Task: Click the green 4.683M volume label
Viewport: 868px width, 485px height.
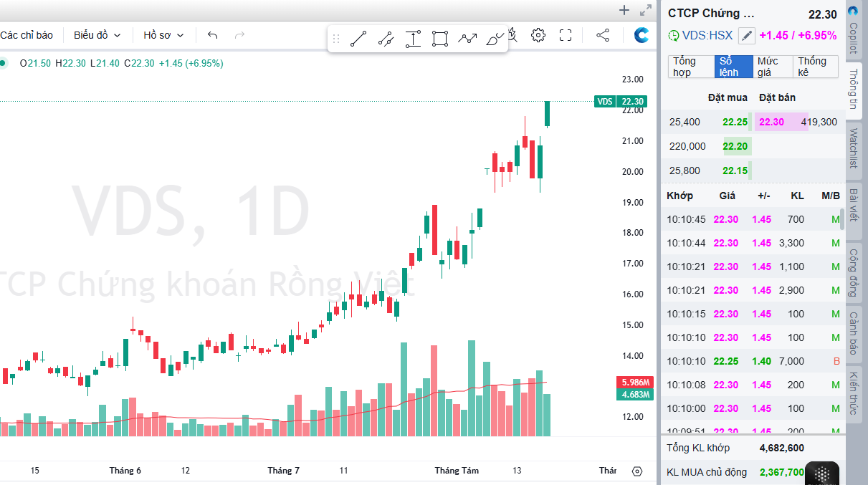Action: 635,394
